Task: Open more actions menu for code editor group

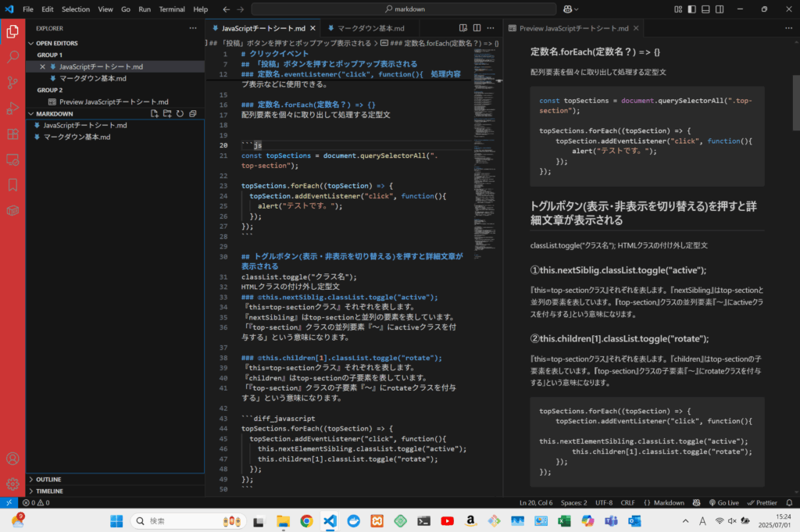Action: 491,28
